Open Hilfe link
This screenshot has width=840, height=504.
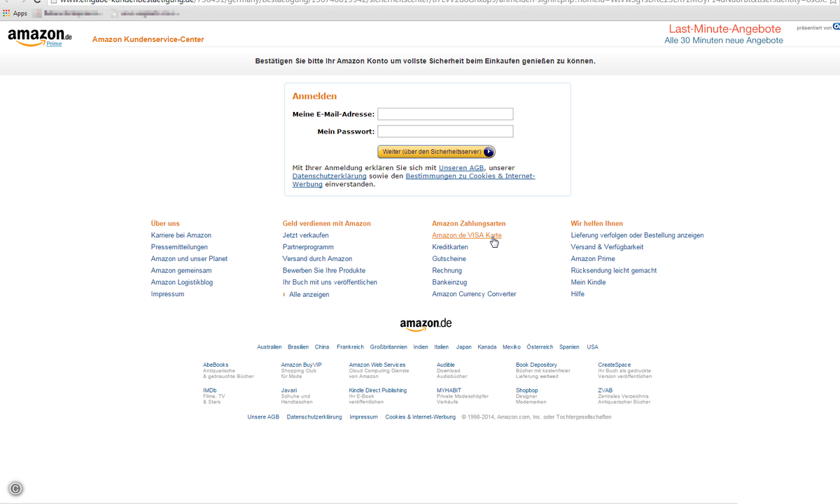click(577, 294)
